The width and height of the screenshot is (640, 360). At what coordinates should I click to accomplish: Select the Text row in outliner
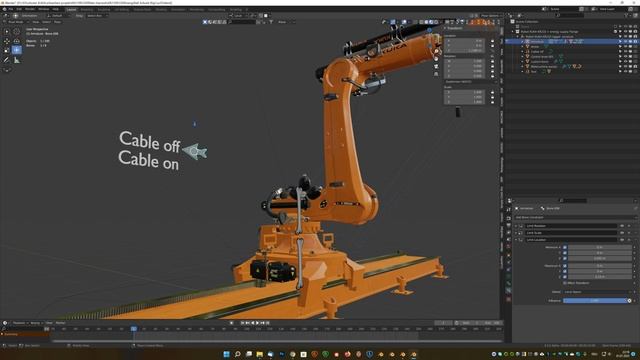534,71
